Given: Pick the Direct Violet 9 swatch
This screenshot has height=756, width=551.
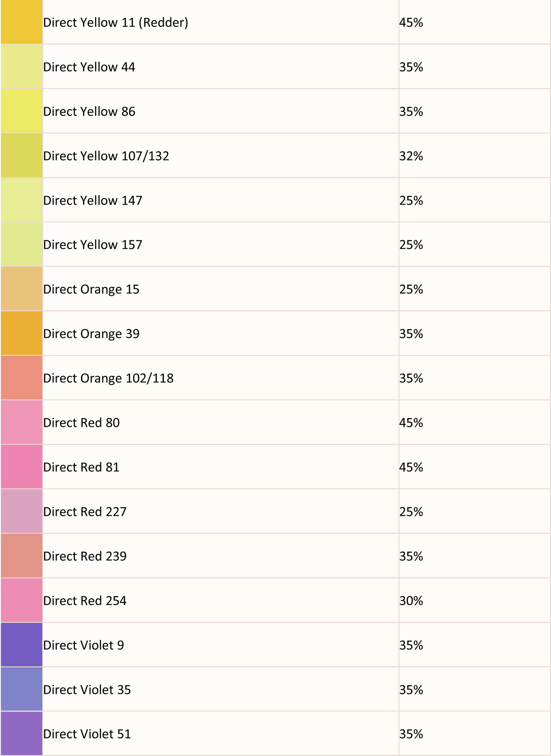Looking at the screenshot, I should [x=22, y=645].
